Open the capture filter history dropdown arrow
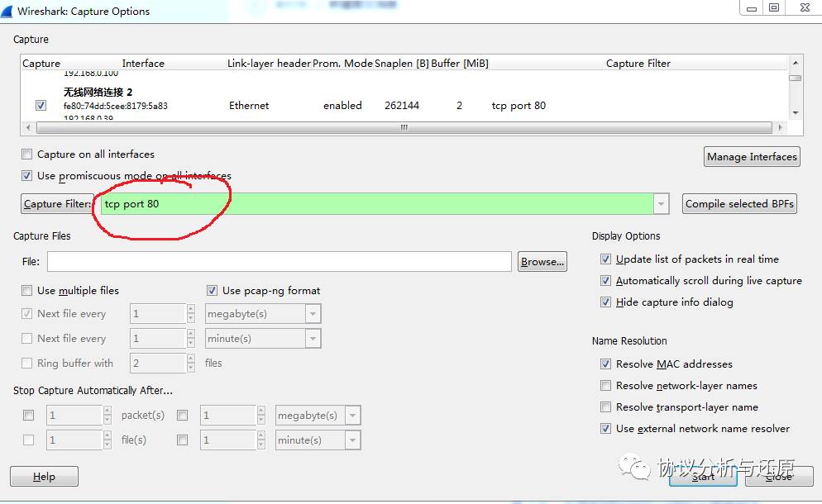Image resolution: width=822 pixels, height=504 pixels. point(662,204)
